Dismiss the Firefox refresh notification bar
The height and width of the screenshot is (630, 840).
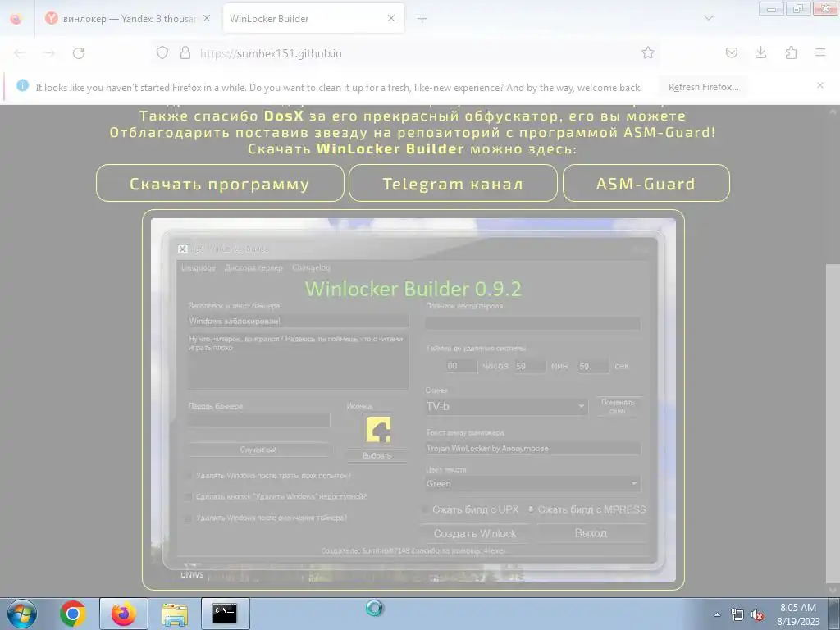click(820, 85)
